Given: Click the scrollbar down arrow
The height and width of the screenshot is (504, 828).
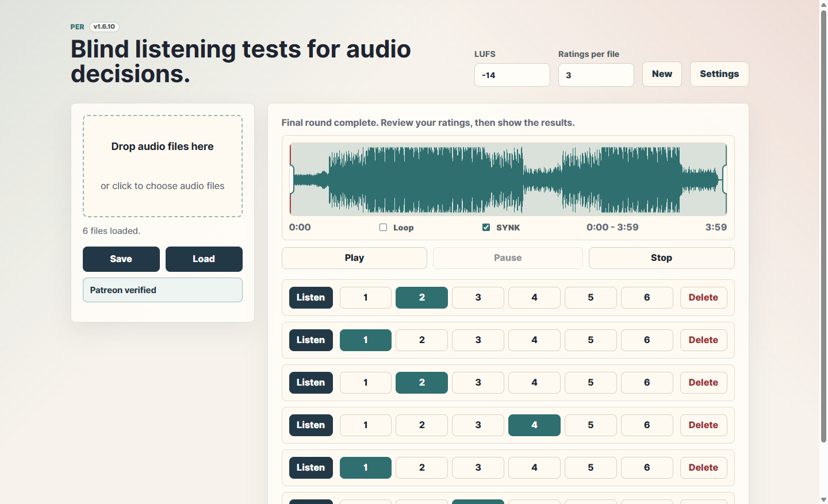Looking at the screenshot, I should point(823,499).
